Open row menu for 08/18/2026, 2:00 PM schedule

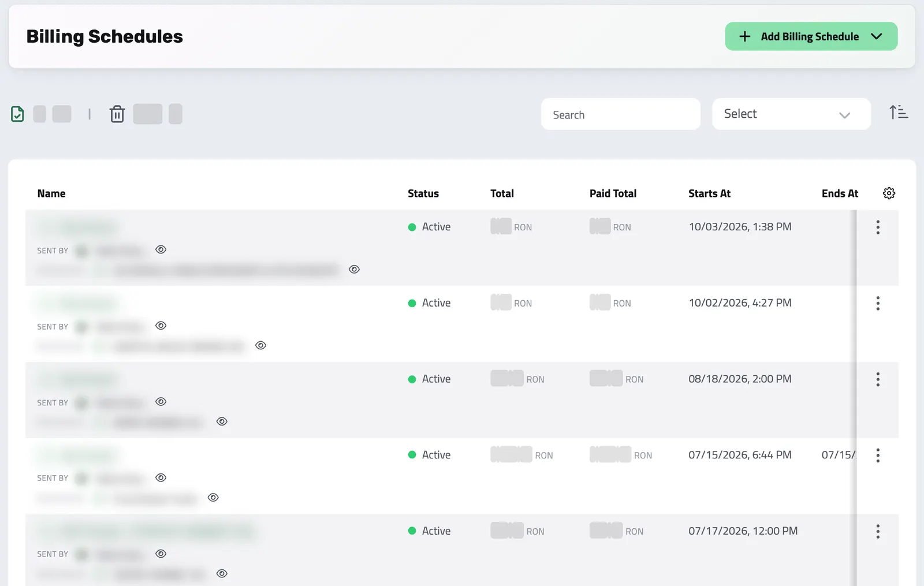coord(878,379)
